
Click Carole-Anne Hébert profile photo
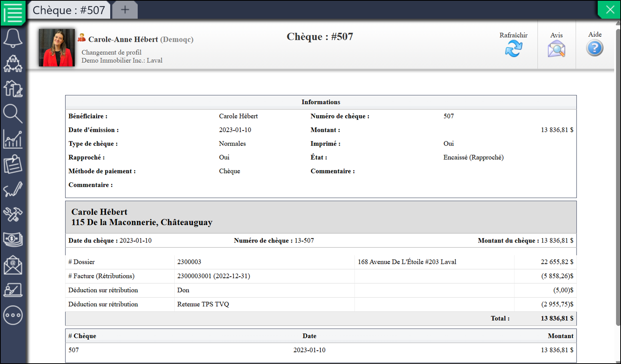(57, 48)
